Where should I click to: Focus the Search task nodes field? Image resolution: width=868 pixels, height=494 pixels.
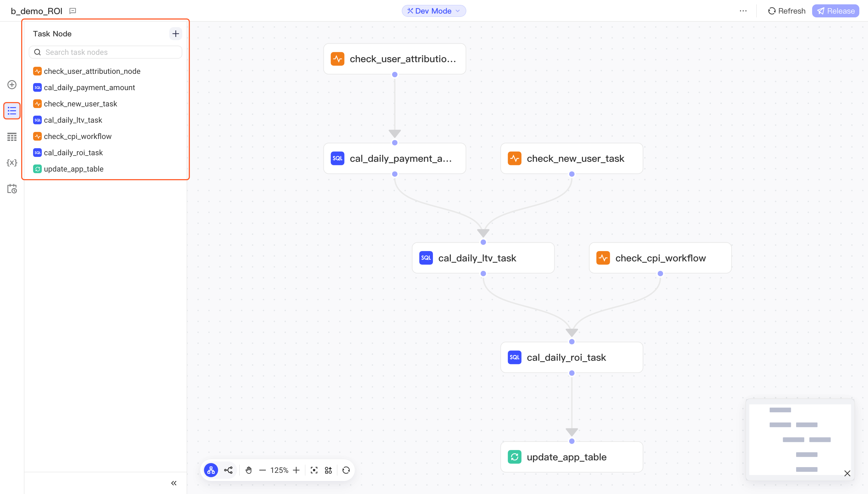pos(106,52)
